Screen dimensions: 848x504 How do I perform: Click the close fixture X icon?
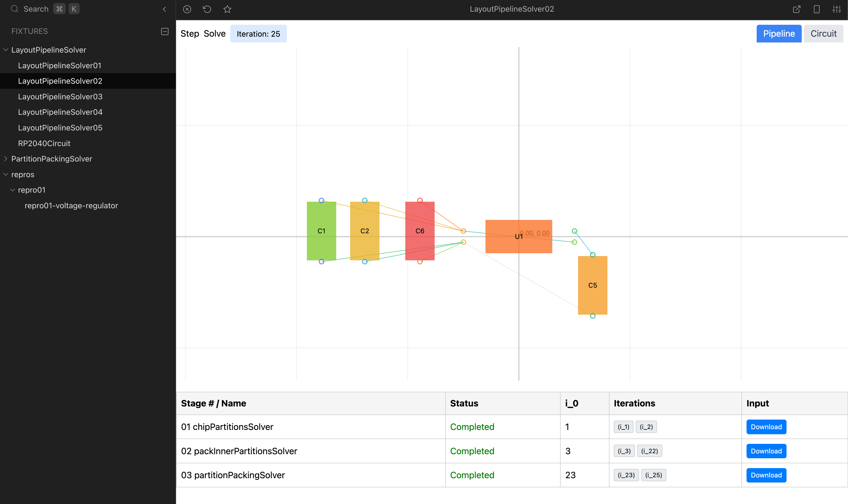tap(187, 9)
